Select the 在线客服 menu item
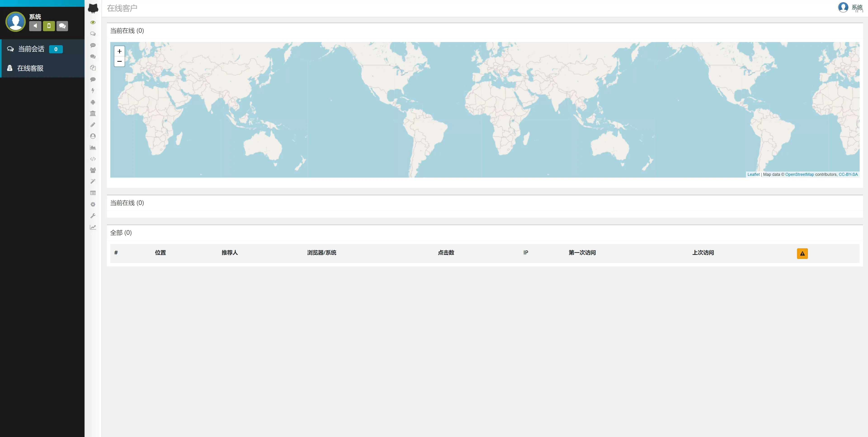Image resolution: width=868 pixels, height=437 pixels. 30,68
